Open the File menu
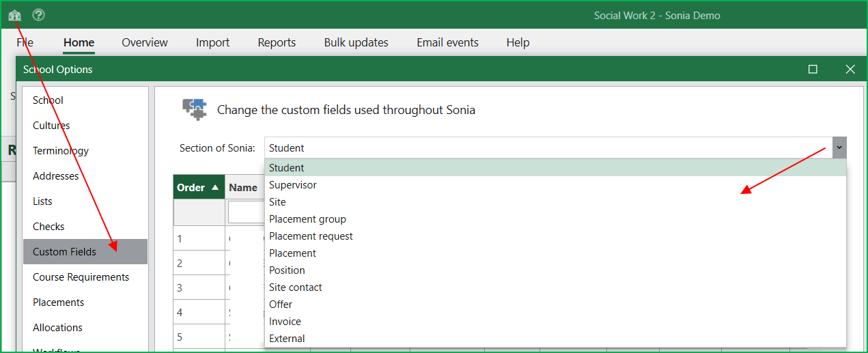The width and height of the screenshot is (868, 353). coord(25,42)
